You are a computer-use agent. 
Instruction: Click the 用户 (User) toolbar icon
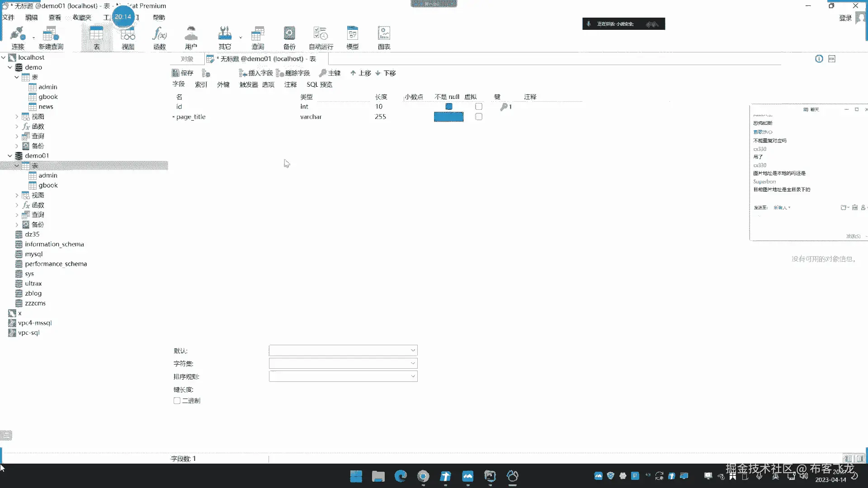[191, 38]
